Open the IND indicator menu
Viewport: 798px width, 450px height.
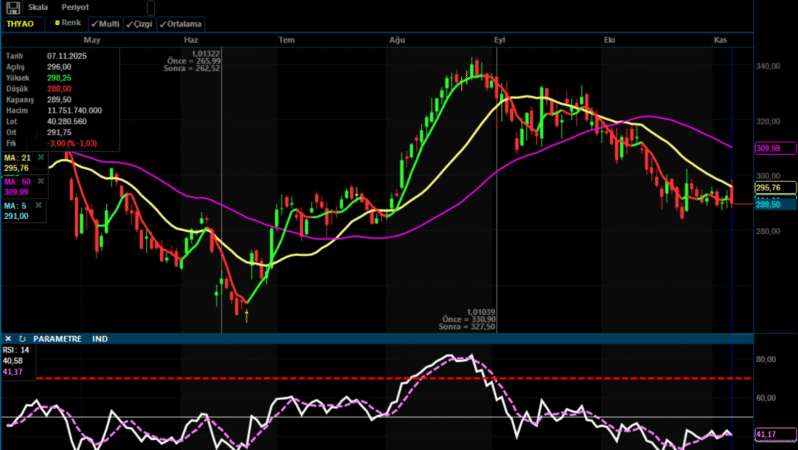click(x=100, y=339)
